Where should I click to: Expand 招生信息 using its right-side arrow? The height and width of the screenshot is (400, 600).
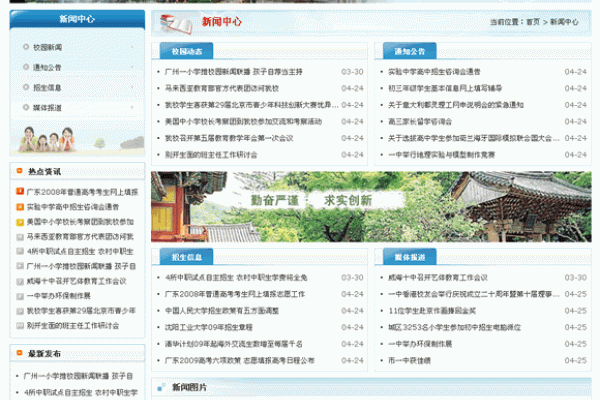point(132,87)
